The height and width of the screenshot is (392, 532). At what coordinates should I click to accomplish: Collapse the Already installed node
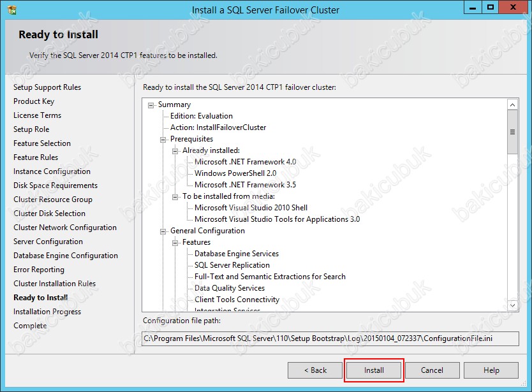coord(175,151)
